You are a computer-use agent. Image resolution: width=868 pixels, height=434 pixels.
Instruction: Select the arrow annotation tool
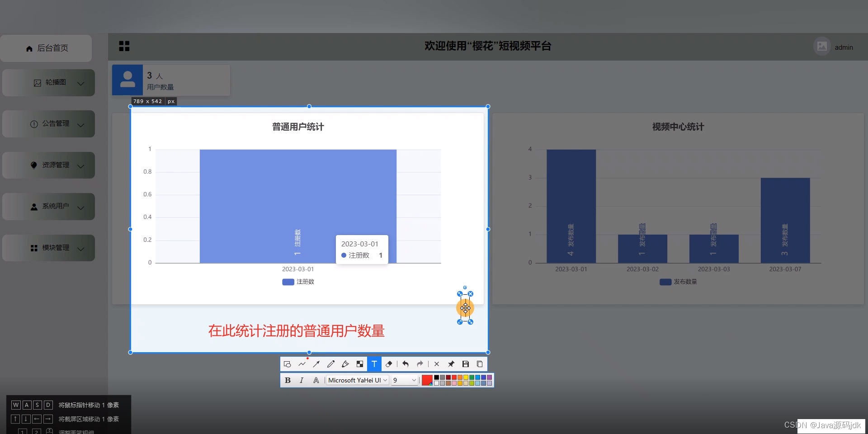[316, 364]
